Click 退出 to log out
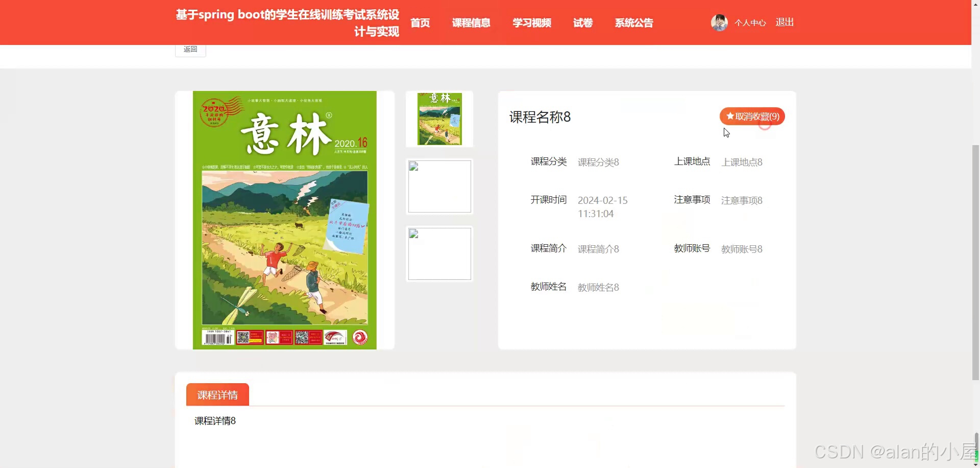980x468 pixels. point(785,22)
